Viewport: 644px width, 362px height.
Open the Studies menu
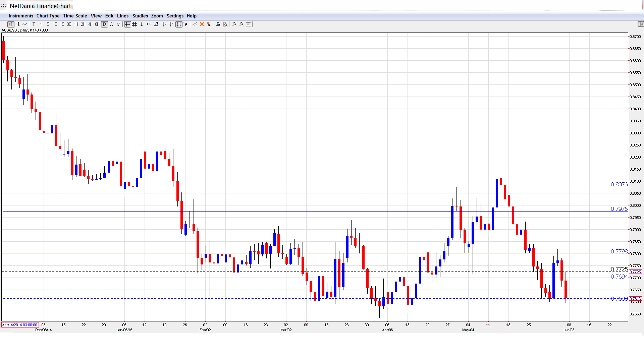[140, 16]
